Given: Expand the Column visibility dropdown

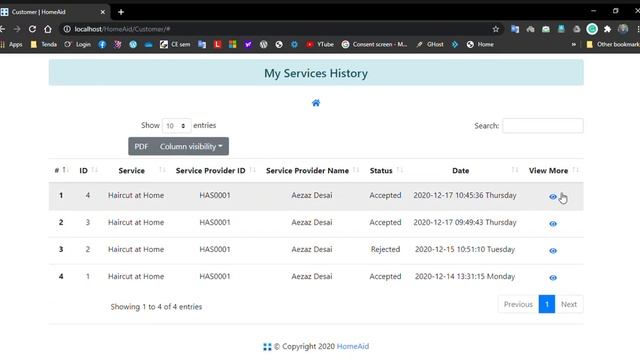Looking at the screenshot, I should coord(191,146).
